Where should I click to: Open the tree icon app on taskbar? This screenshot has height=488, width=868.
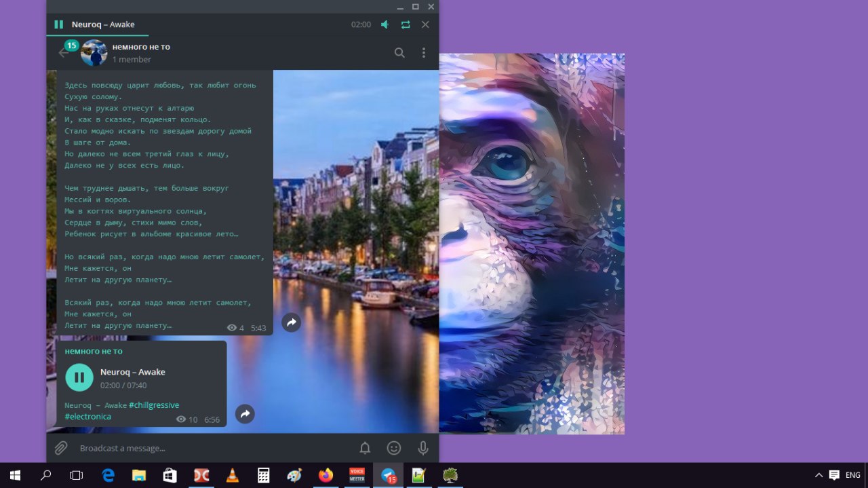coord(450,476)
